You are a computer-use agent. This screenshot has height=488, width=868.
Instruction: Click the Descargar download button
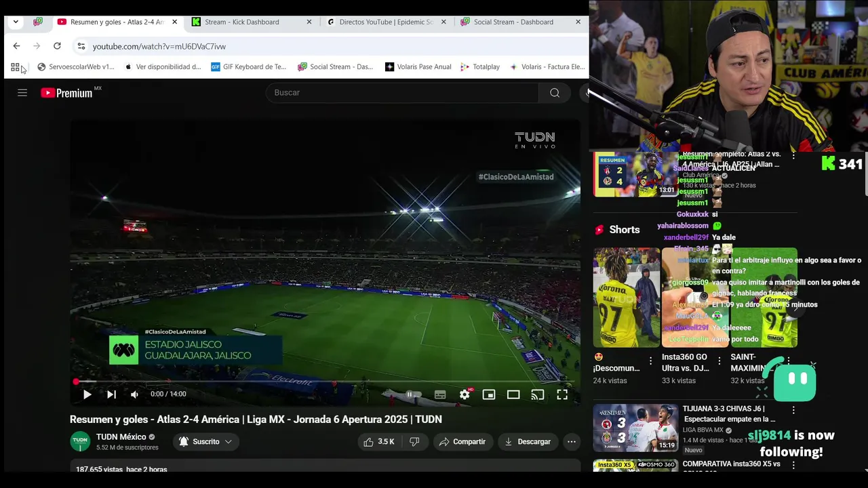528,442
